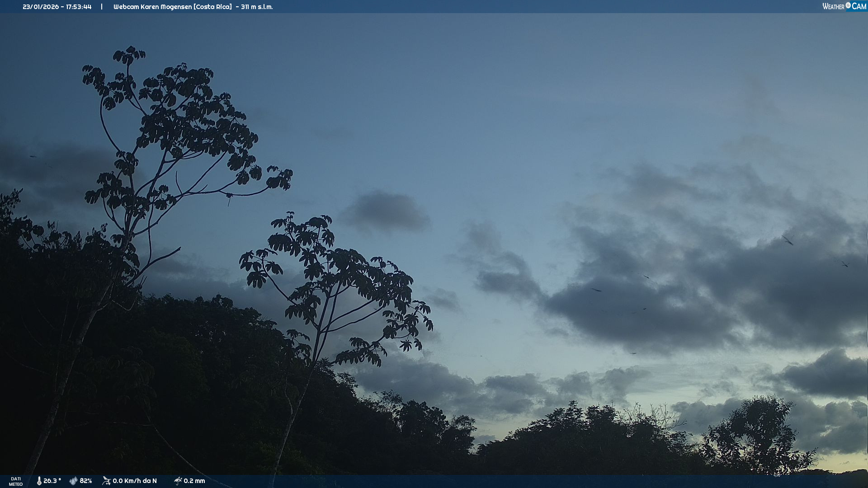Click the Weather word in top-right logo

(833, 6)
